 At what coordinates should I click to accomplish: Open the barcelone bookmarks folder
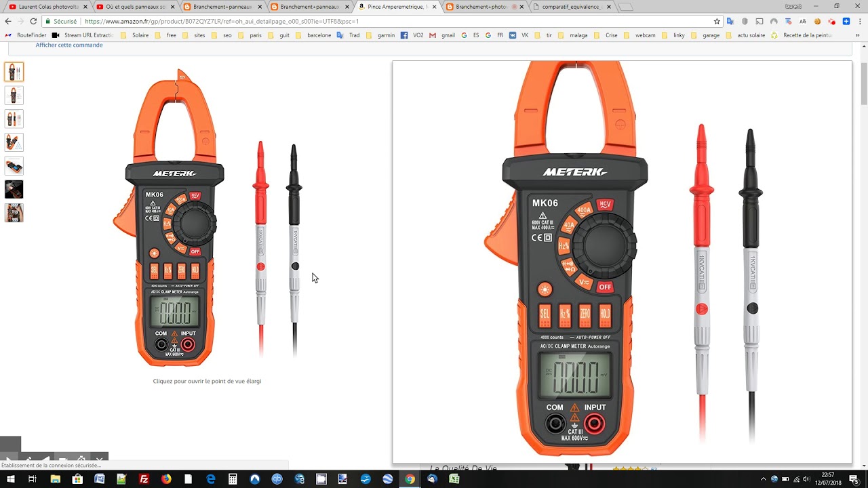pyautogui.click(x=313, y=35)
